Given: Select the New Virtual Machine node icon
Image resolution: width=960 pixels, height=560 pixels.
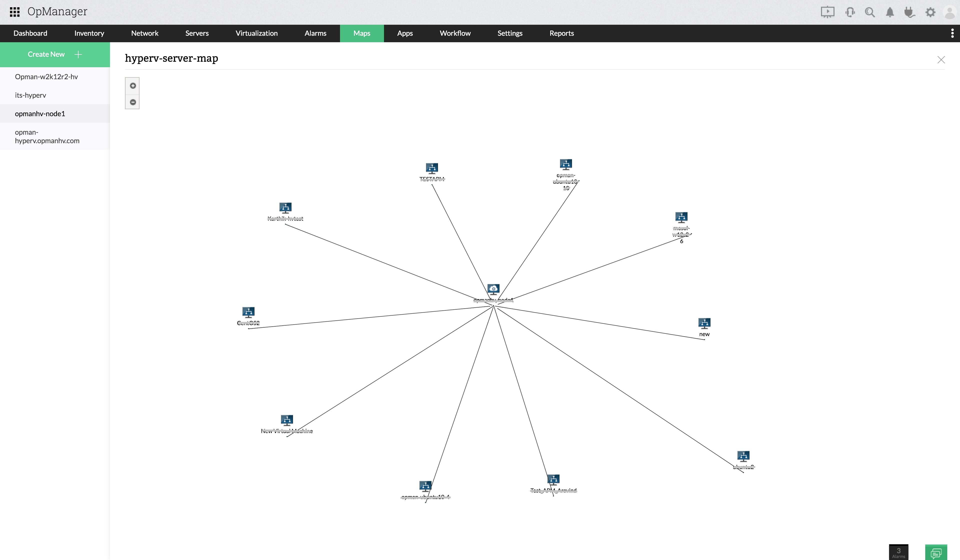Looking at the screenshot, I should (287, 420).
